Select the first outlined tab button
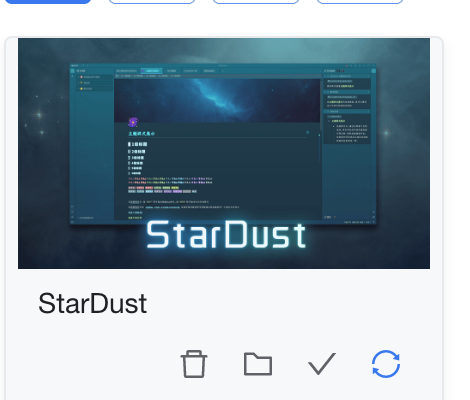This screenshot has height=400, width=470. click(x=152, y=1)
